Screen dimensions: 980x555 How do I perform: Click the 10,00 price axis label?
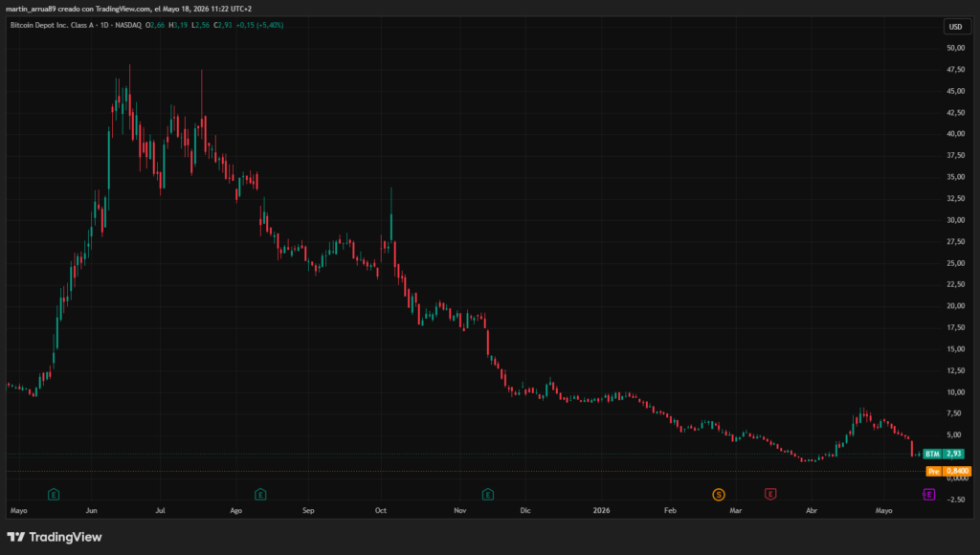click(x=956, y=392)
